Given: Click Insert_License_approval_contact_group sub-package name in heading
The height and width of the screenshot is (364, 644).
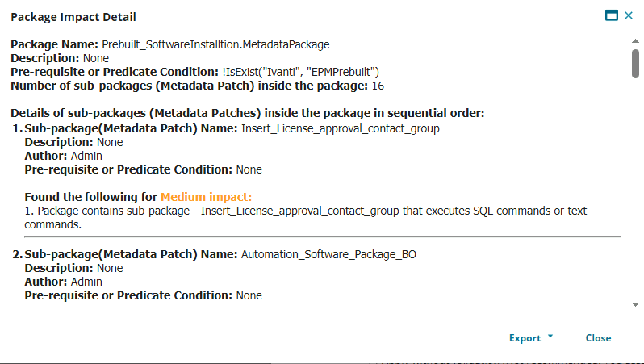Looking at the screenshot, I should pos(340,128).
